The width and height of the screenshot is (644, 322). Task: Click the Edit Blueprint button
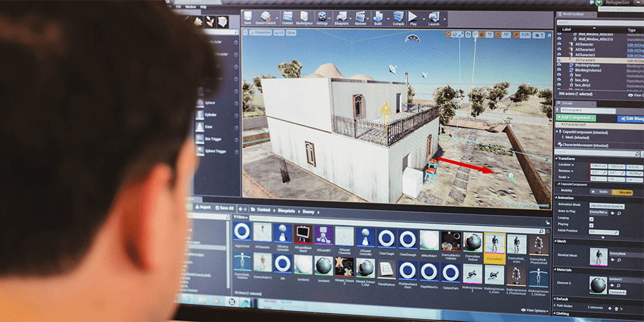630,118
